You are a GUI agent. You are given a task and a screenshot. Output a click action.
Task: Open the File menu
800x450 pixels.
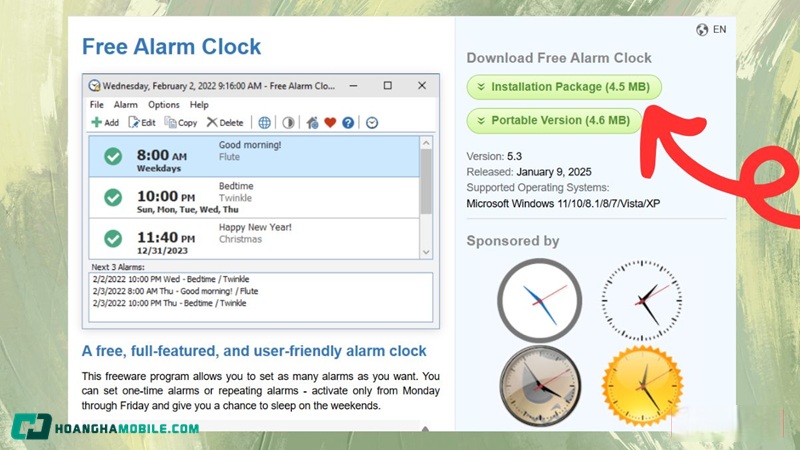coord(97,105)
